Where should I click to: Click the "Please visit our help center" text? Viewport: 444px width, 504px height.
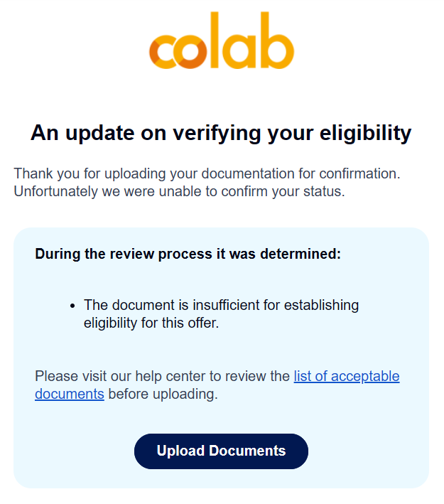(163, 376)
